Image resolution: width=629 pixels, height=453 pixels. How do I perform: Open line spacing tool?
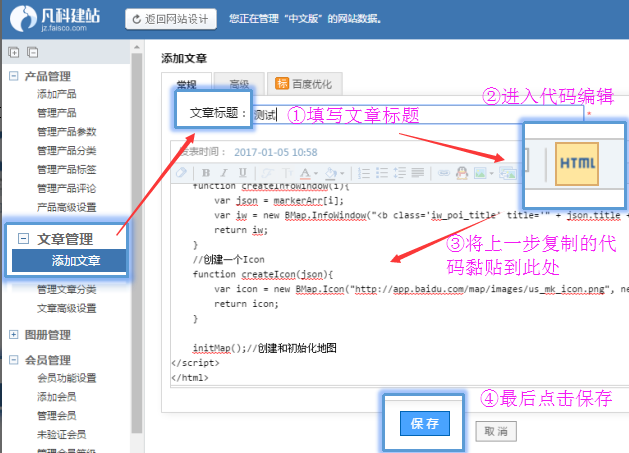[400, 173]
